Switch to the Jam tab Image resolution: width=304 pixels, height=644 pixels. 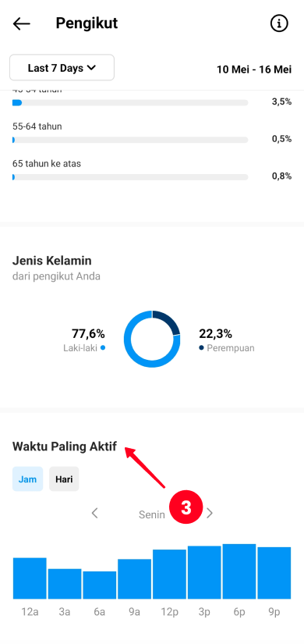pos(27,479)
